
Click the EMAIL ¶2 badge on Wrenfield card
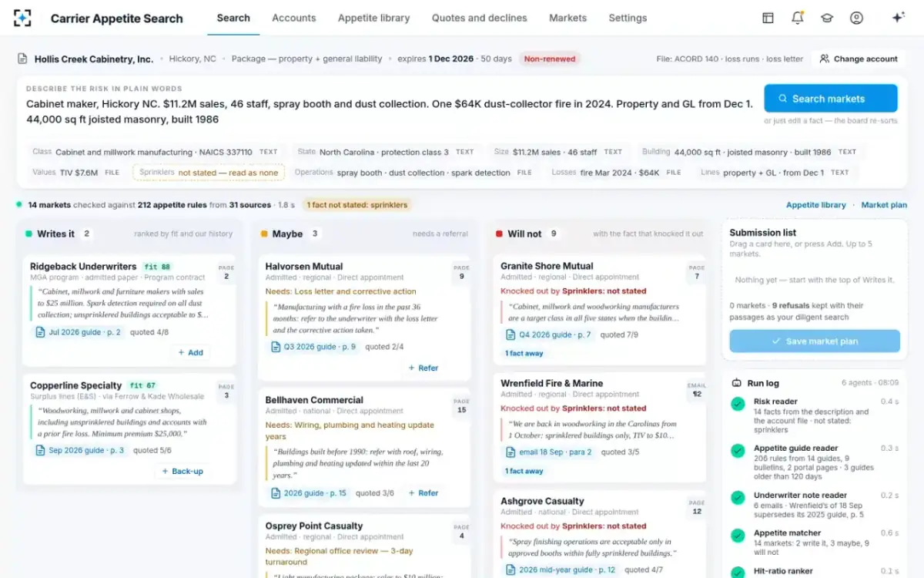tap(696, 390)
